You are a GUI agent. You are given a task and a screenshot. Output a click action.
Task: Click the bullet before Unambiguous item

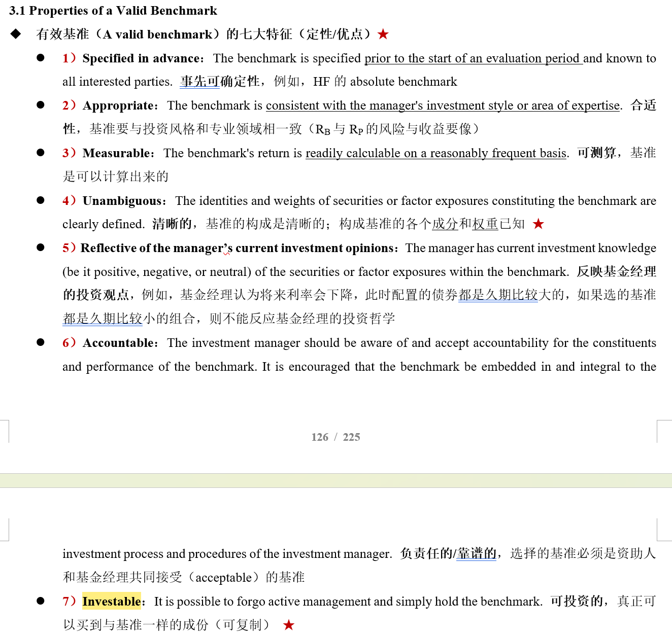coord(41,200)
